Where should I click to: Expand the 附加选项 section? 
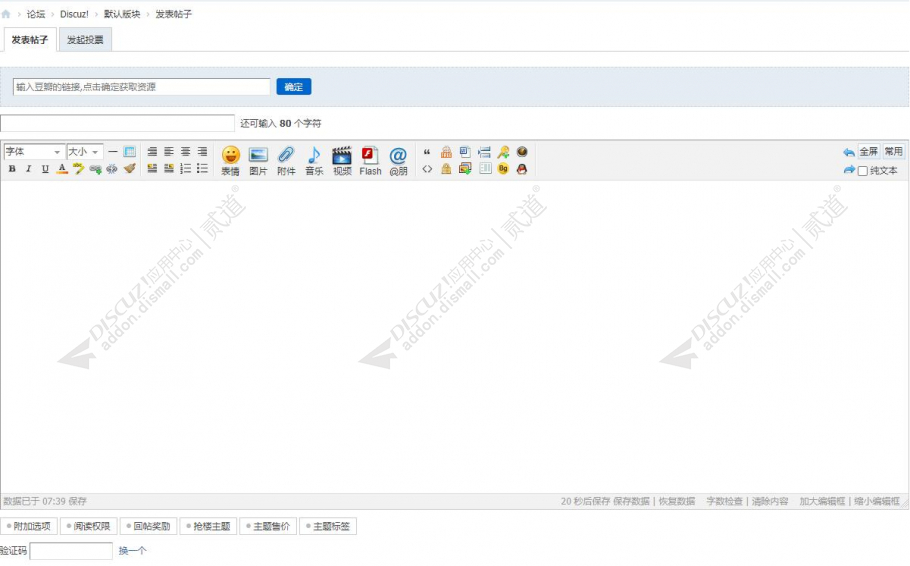(x=29, y=527)
